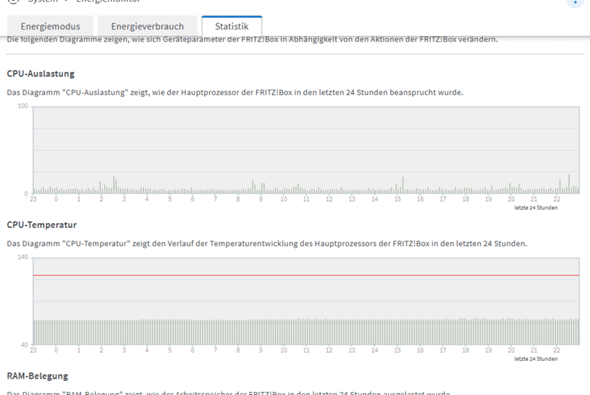590x395 pixels.
Task: Click the red limit line in CPU-Temperatur chart
Action: pos(306,275)
